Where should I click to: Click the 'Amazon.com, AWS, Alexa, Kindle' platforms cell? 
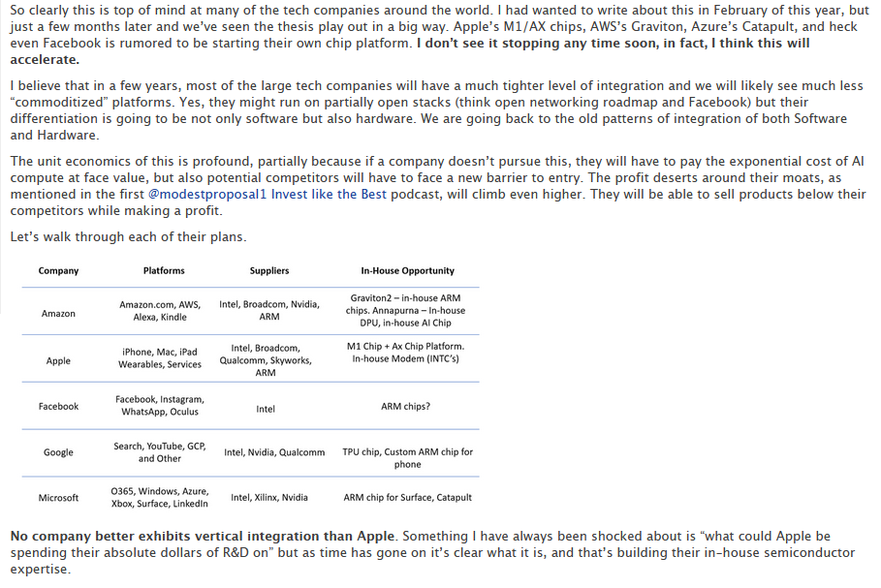160,311
